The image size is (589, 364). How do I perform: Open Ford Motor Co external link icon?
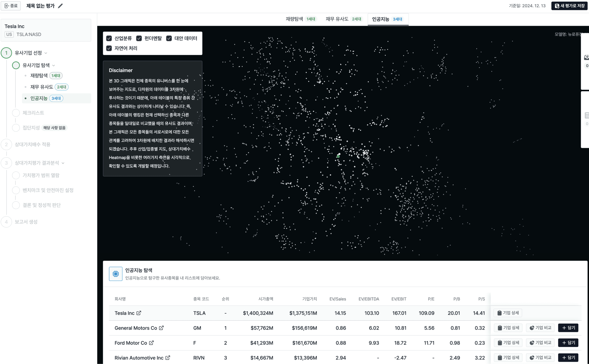pos(151,343)
